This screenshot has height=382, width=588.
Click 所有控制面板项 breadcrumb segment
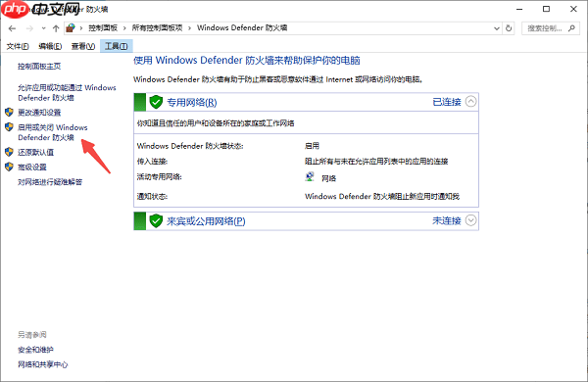tap(157, 28)
